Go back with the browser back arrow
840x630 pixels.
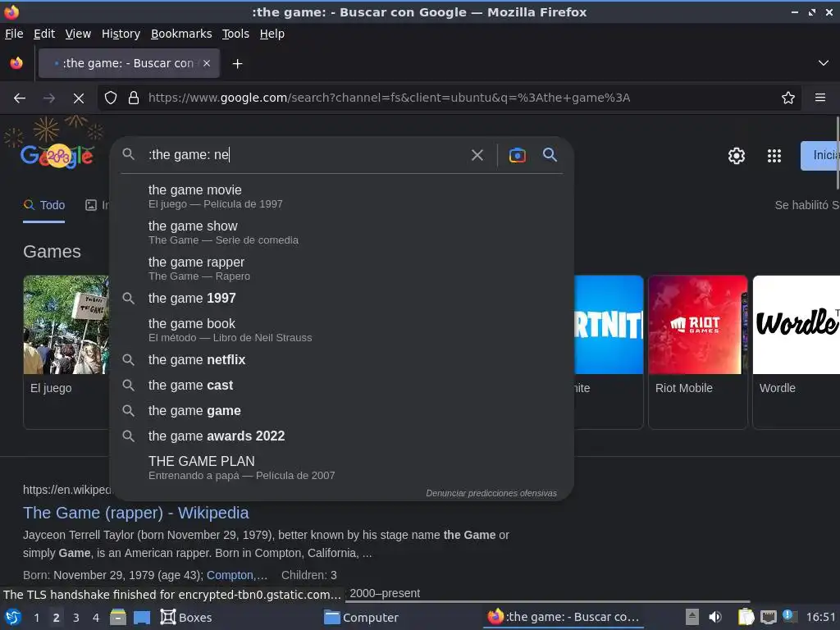click(20, 98)
